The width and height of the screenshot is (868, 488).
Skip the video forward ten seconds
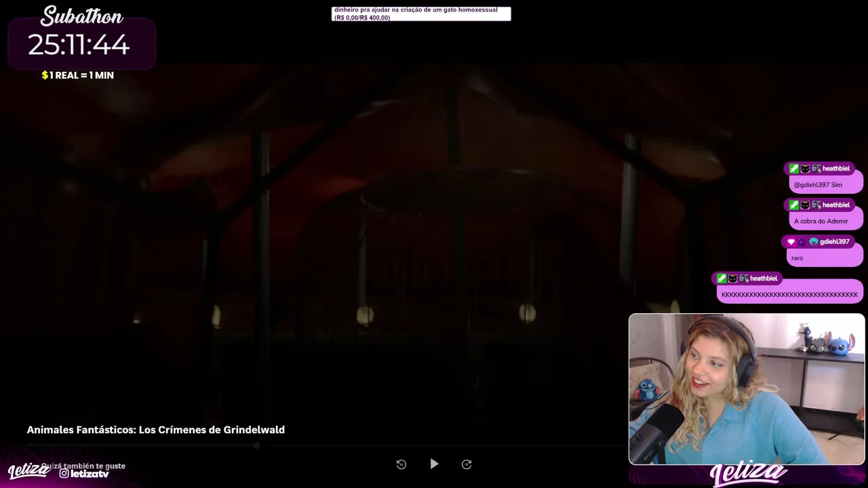467,464
